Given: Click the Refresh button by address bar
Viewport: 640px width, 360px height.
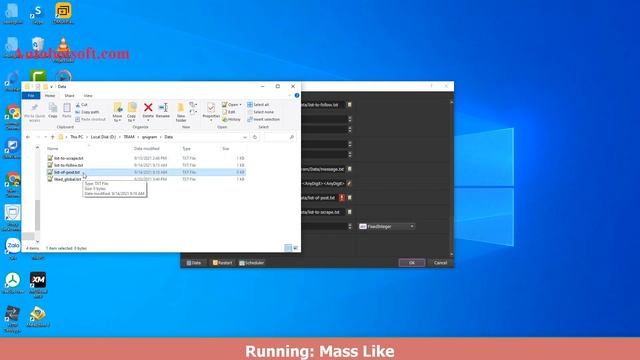Looking at the screenshot, I should coord(255,137).
